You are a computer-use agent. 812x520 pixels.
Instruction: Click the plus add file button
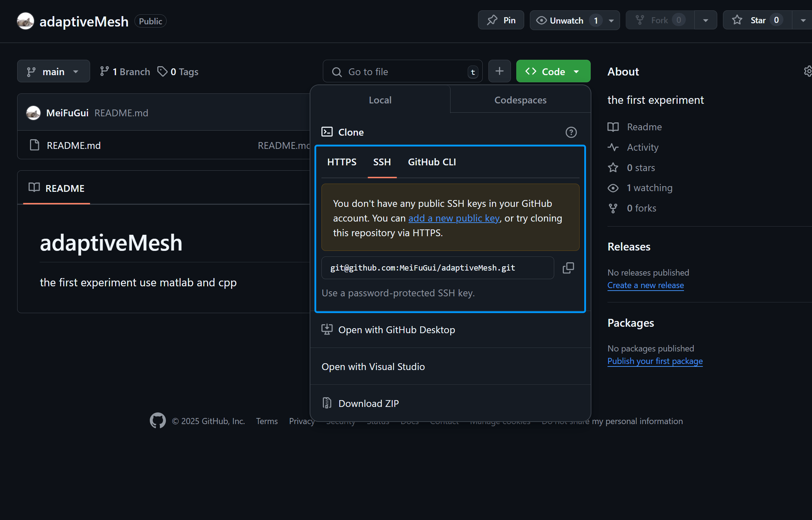[499, 71]
